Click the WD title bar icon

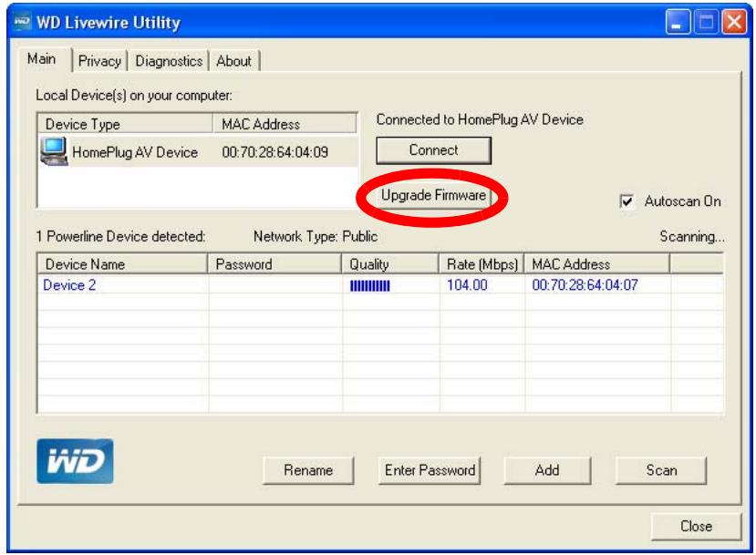click(x=22, y=22)
